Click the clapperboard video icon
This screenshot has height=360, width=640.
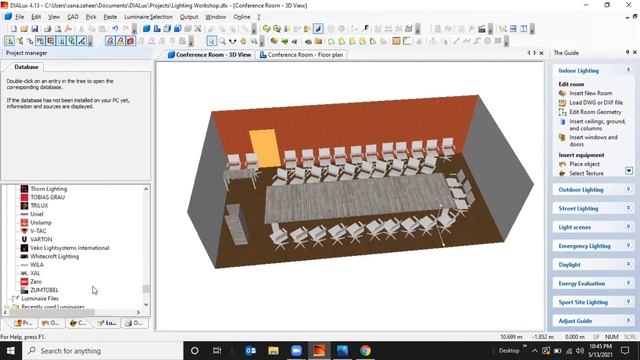click(482, 29)
